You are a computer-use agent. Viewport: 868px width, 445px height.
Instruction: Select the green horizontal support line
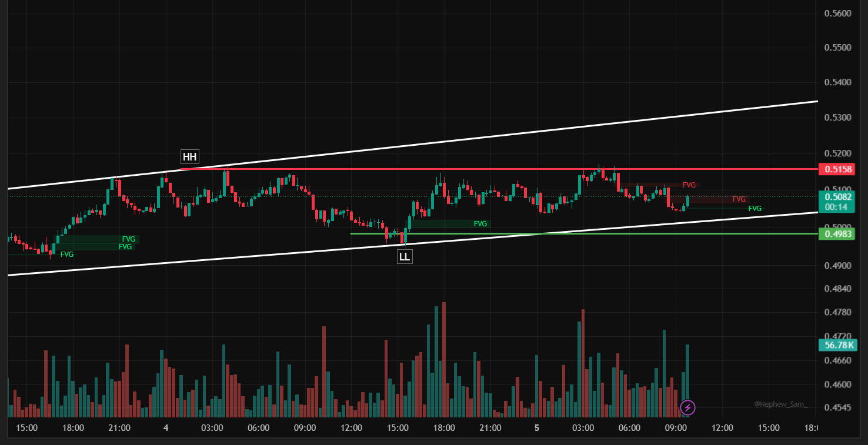point(584,233)
